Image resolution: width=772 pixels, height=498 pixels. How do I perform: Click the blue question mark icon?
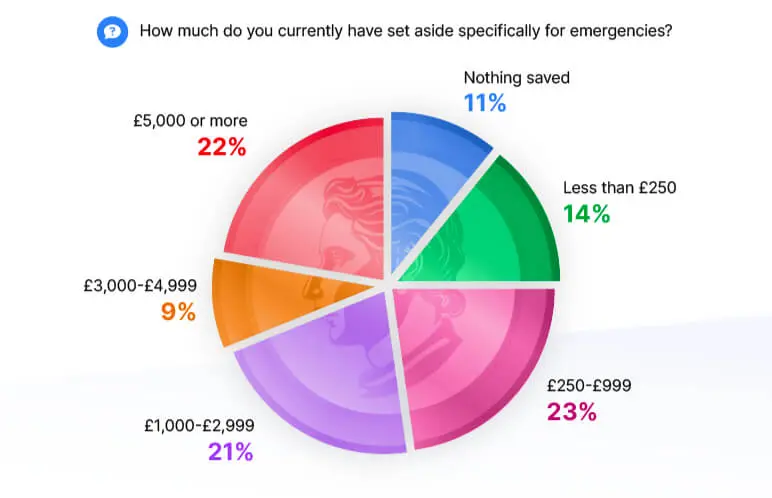coord(112,31)
